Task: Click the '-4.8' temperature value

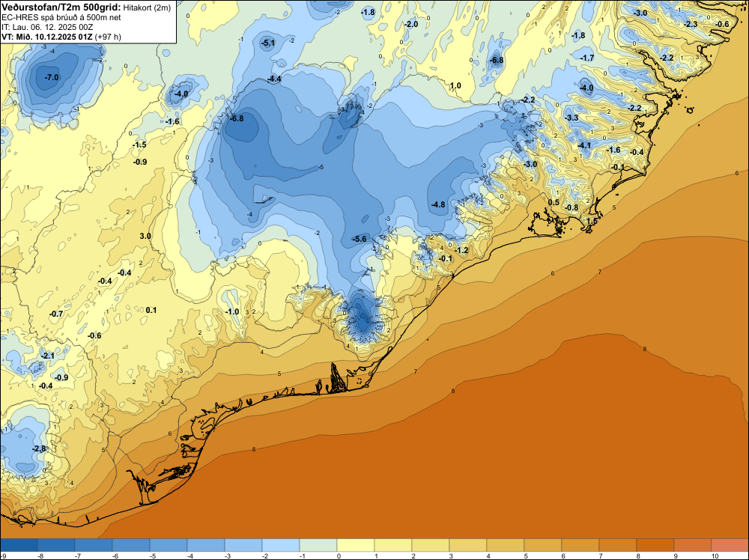Action: [x=438, y=204]
